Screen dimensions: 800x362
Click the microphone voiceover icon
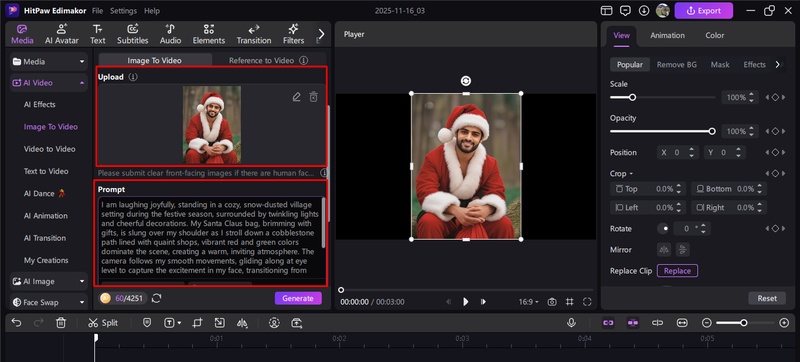pos(571,323)
